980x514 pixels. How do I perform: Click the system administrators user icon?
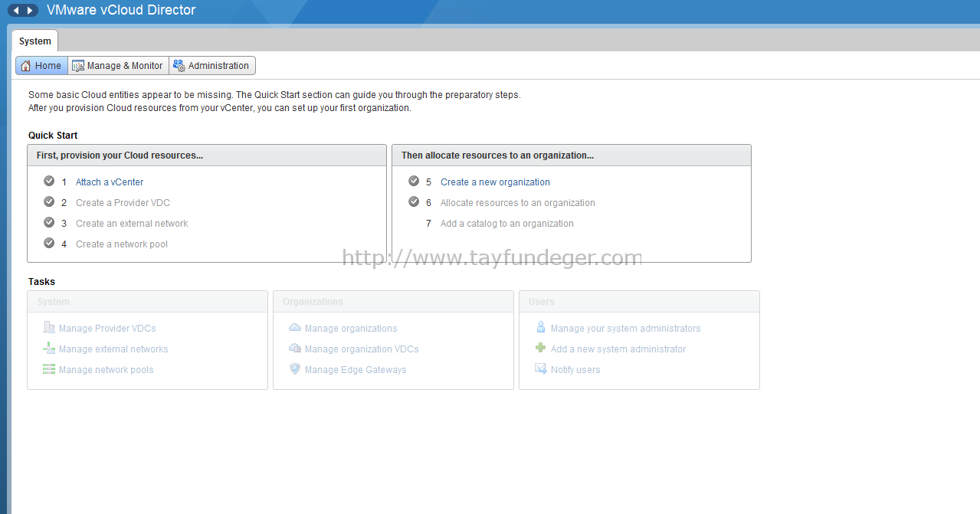pyautogui.click(x=541, y=328)
